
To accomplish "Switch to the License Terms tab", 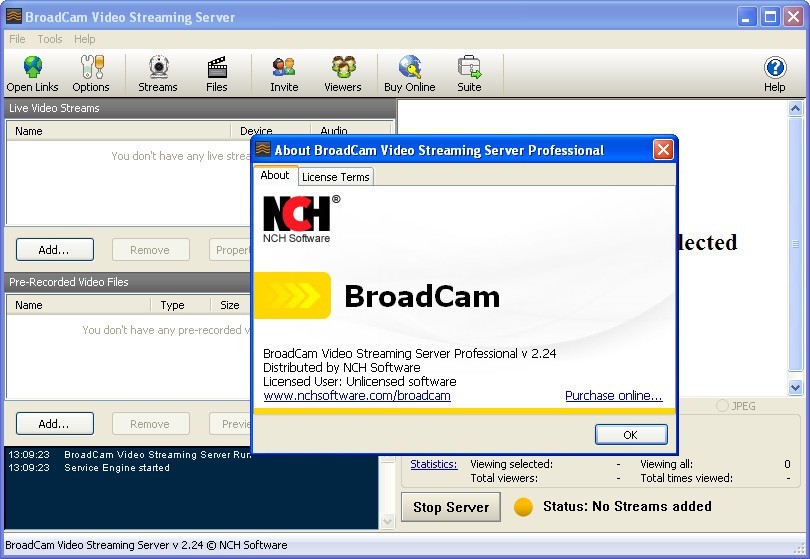I will point(336,177).
